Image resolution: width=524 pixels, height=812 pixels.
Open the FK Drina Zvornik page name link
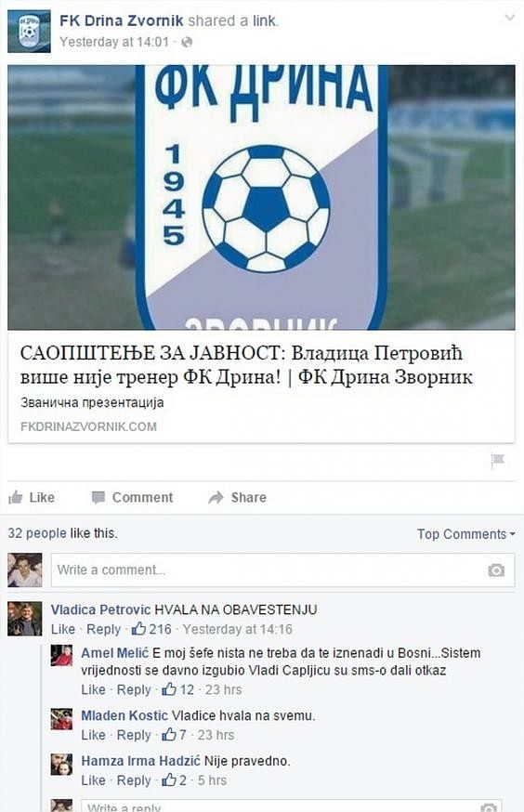(x=121, y=20)
